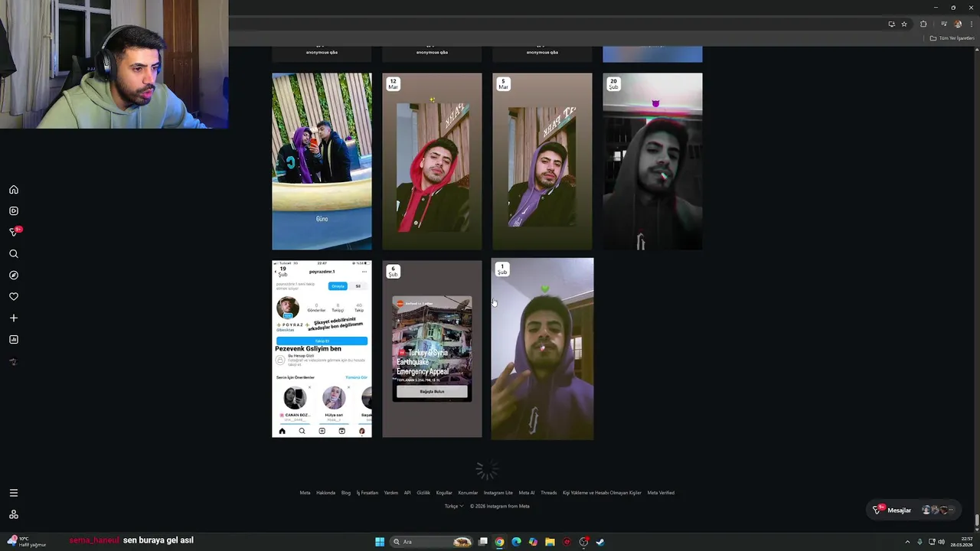
Task: Open the archived story with two people in jackets
Action: click(x=322, y=161)
